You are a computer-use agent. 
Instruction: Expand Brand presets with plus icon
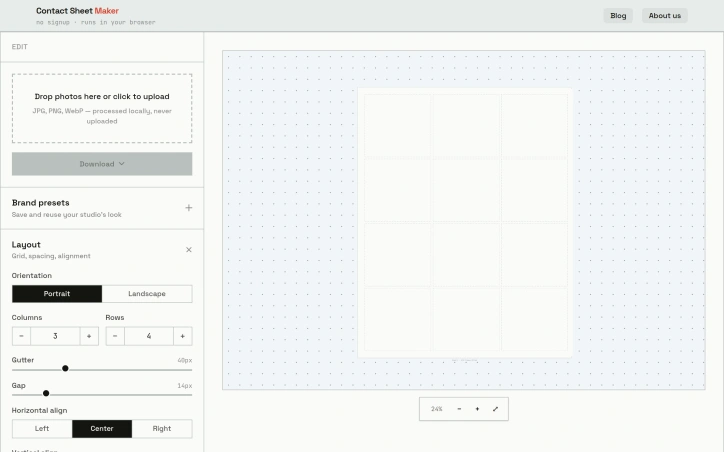pos(188,208)
